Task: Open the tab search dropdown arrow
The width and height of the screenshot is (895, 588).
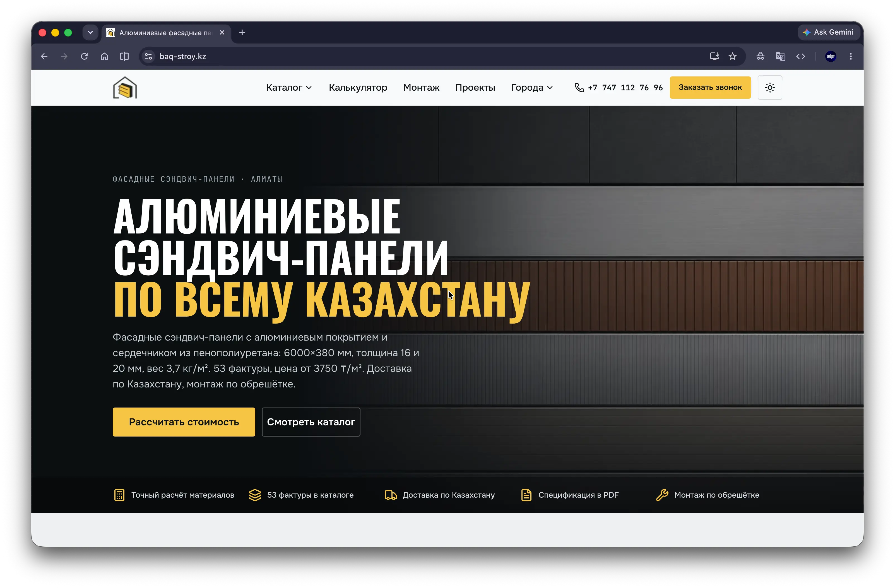Action: click(90, 33)
